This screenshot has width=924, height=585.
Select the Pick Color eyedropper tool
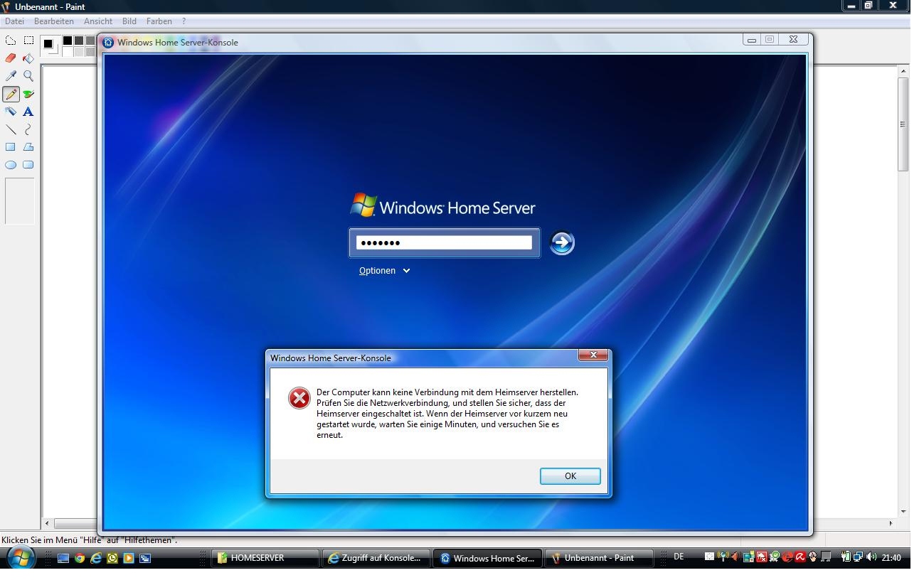[11, 76]
